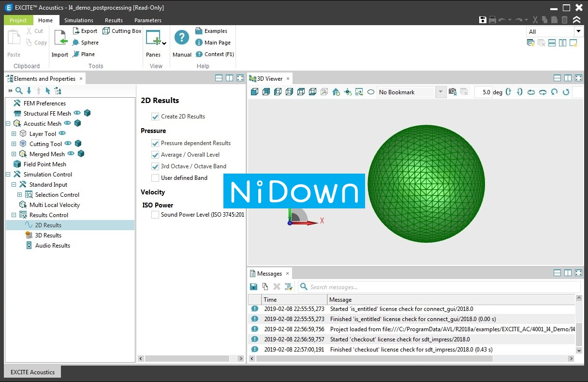Collapse the Acoustic Mesh tree node
Screen dimensions: 588x382
(x=8, y=124)
